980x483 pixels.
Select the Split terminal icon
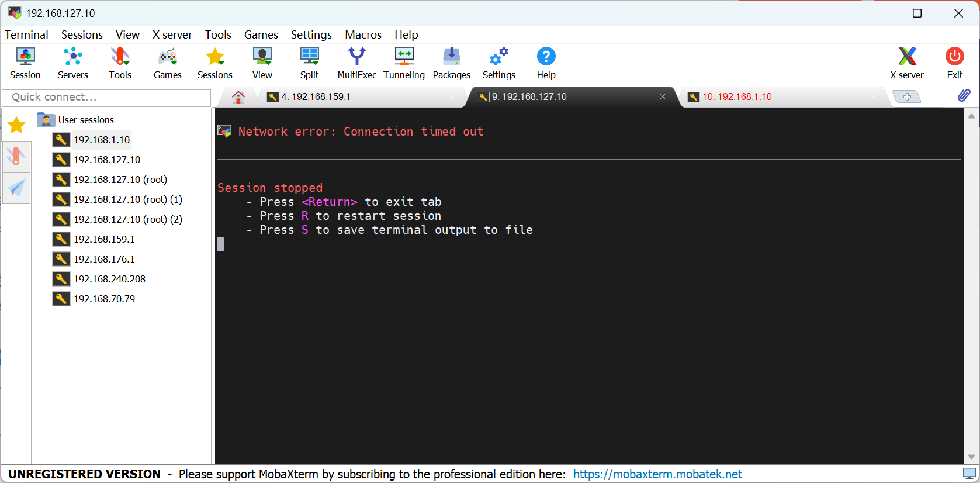point(309,63)
